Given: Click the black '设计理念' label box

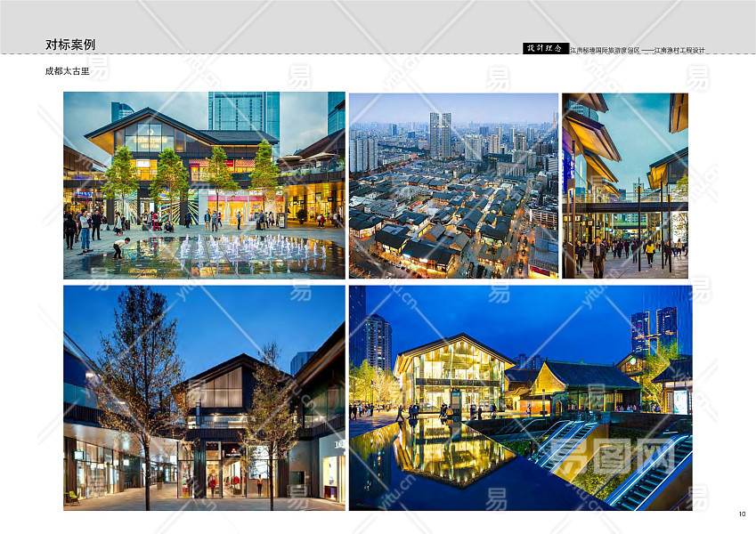Looking at the screenshot, I should click(x=545, y=48).
